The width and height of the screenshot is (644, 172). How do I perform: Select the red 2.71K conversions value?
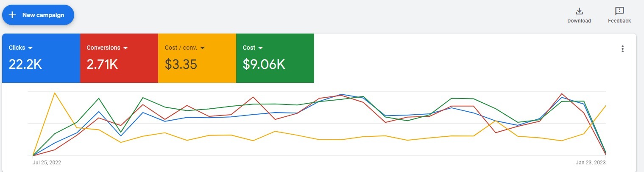click(x=102, y=64)
